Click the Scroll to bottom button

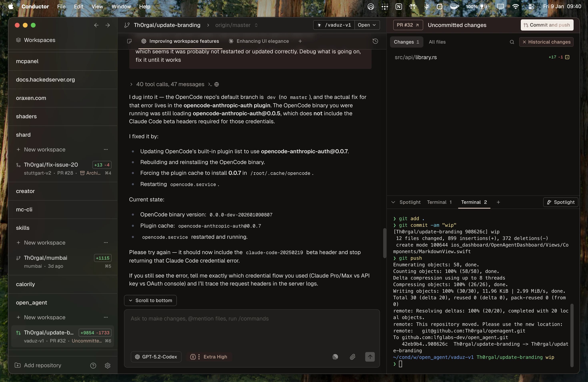point(150,300)
